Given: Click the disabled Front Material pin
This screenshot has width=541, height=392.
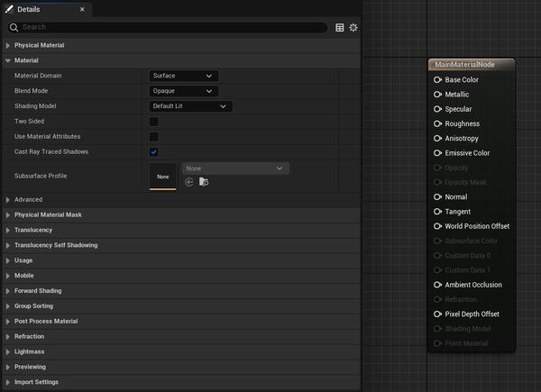Looking at the screenshot, I should [437, 343].
